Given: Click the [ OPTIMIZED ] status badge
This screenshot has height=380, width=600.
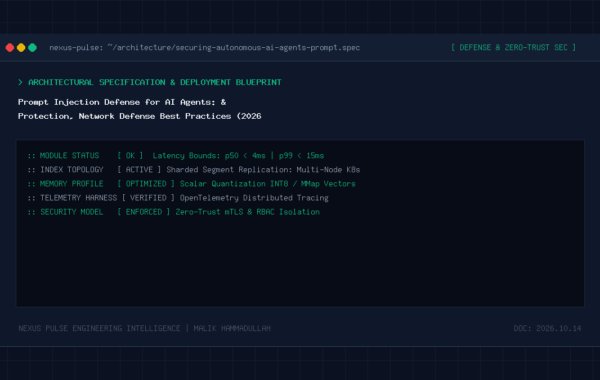Looking at the screenshot, I should coord(146,184).
